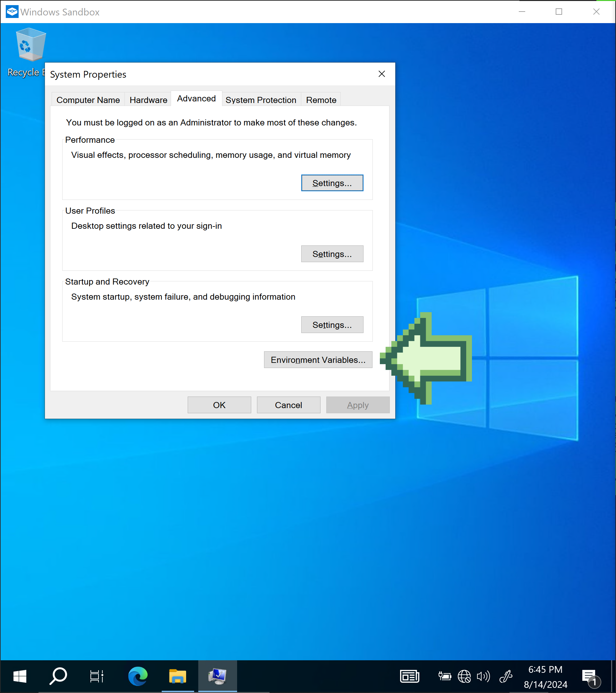The height and width of the screenshot is (693, 616).
Task: Open Task View
Action: tap(96, 676)
